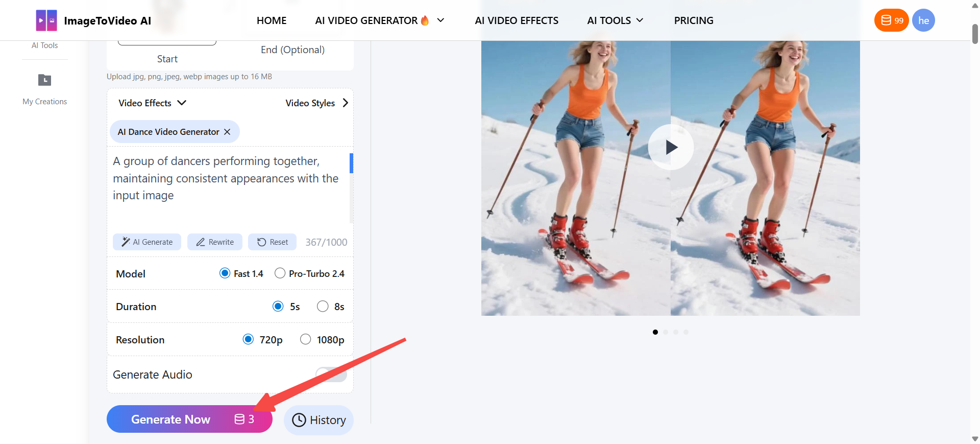Open PRICING page

694,20
